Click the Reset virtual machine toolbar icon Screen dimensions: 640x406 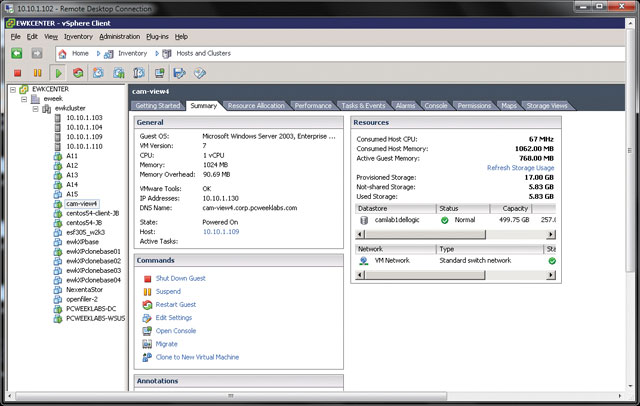pos(78,73)
